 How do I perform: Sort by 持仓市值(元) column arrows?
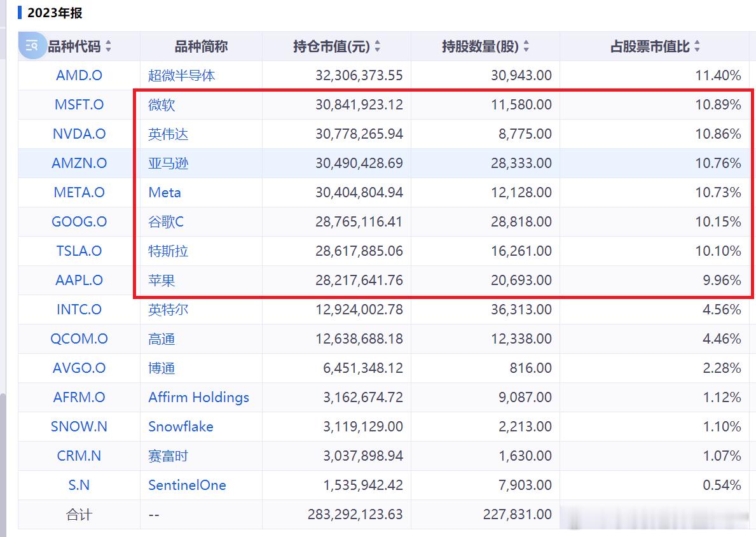(378, 46)
